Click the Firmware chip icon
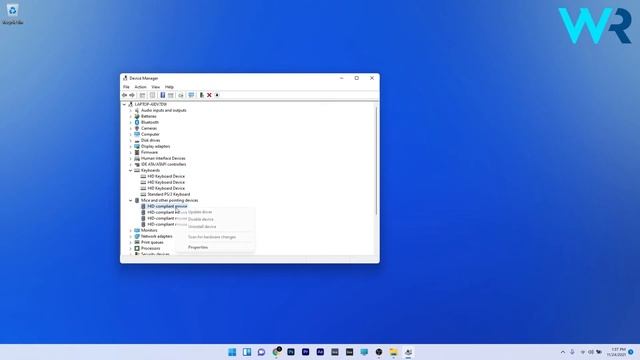 pyautogui.click(x=137, y=152)
